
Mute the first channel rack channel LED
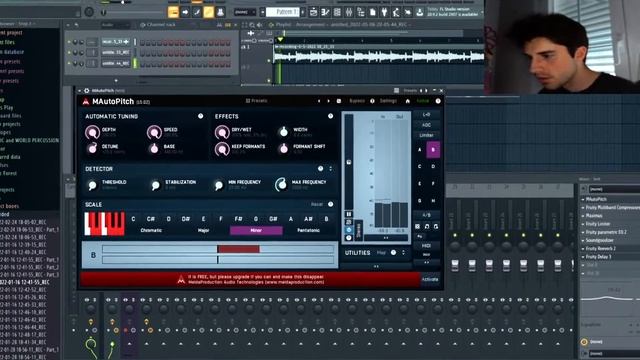[x=69, y=42]
